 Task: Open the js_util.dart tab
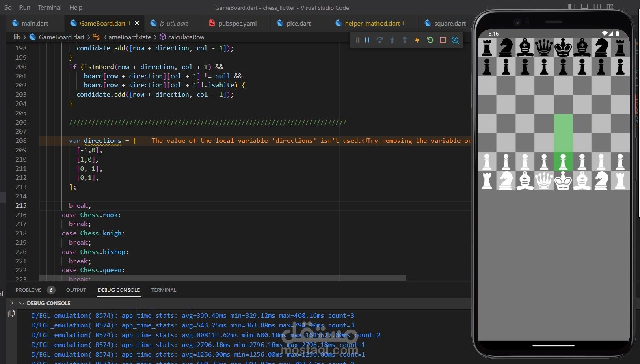174,23
